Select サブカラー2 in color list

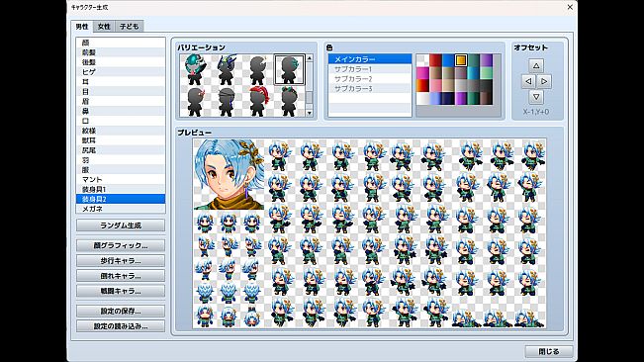(370, 79)
